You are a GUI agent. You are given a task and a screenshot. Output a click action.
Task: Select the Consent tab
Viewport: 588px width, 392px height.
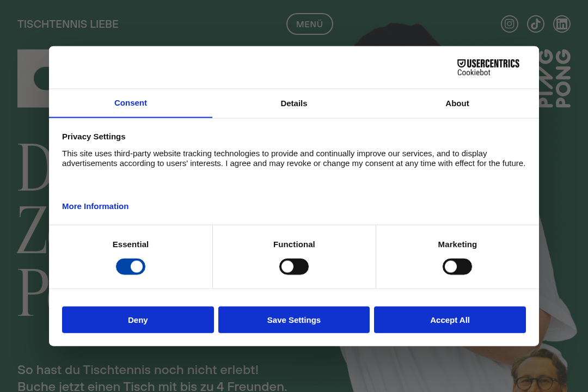131,103
